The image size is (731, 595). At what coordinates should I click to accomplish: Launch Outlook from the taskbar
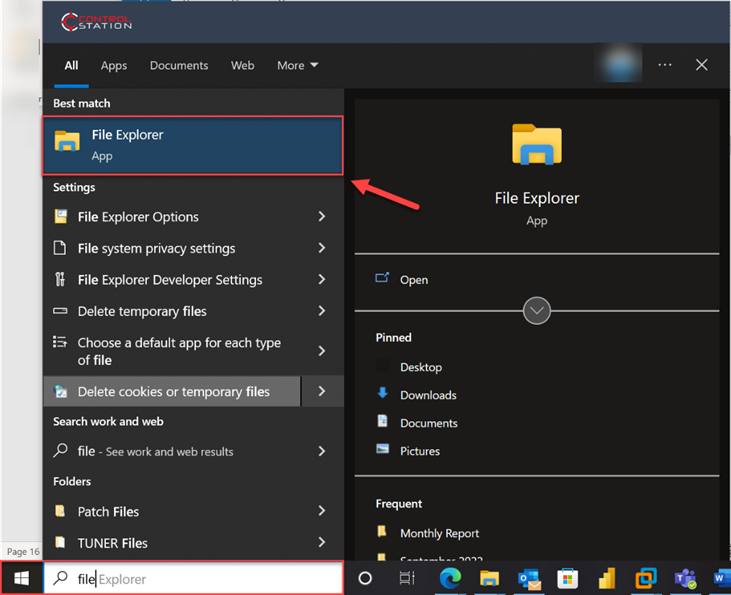pyautogui.click(x=529, y=578)
